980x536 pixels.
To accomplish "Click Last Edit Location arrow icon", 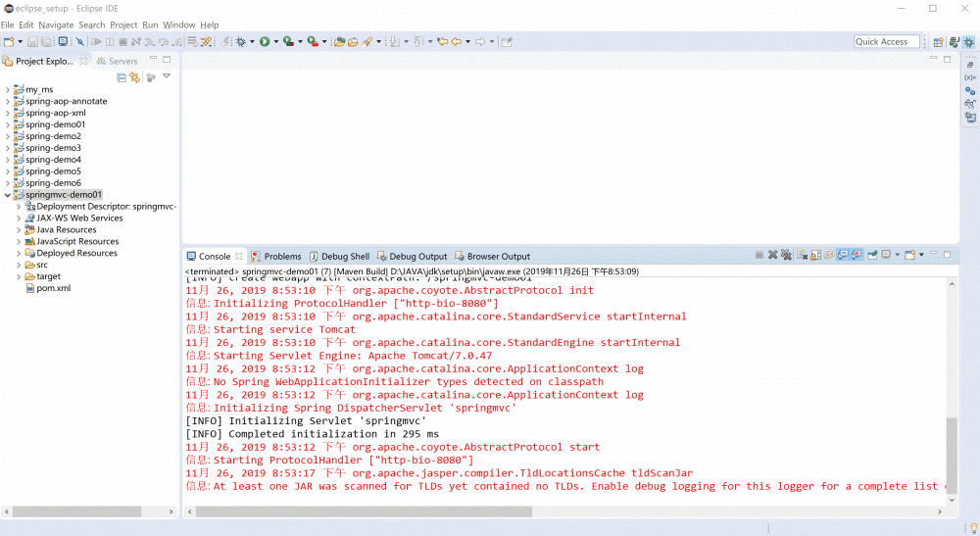I will coord(443,42).
